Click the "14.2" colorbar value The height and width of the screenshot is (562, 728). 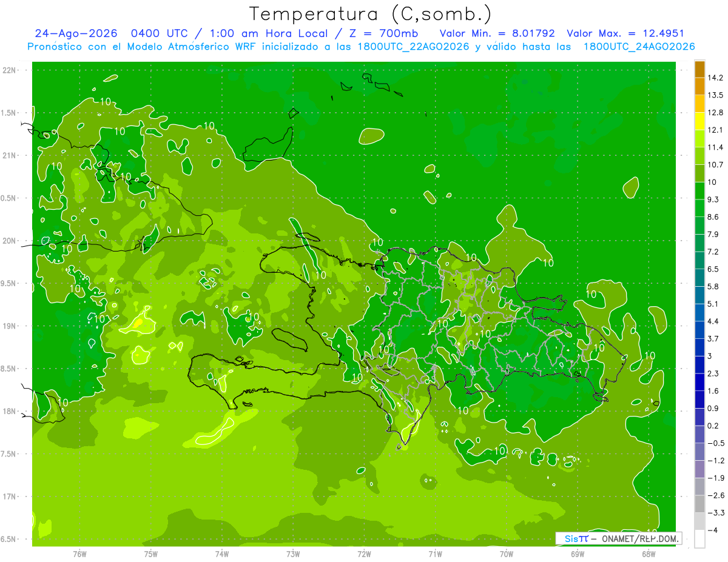(x=716, y=78)
